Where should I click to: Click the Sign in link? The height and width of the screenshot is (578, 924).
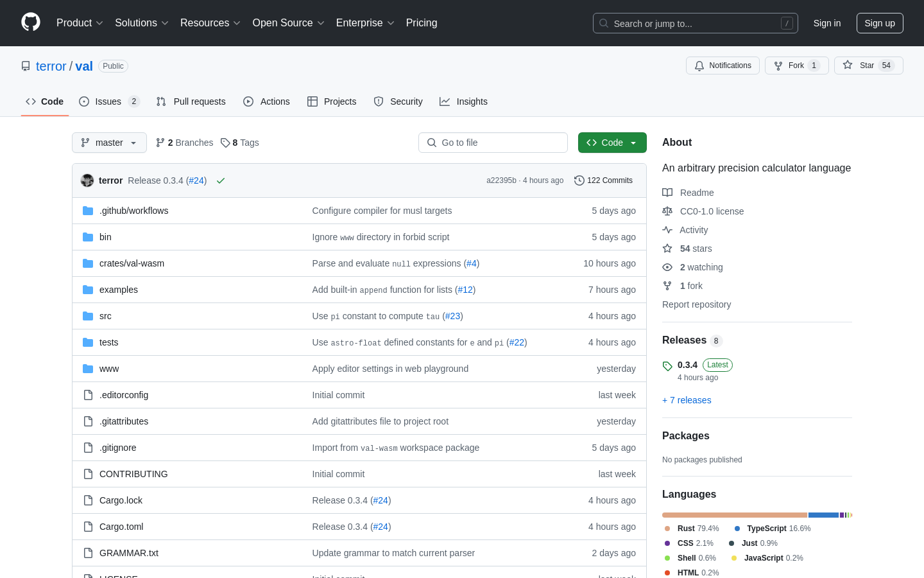point(827,23)
